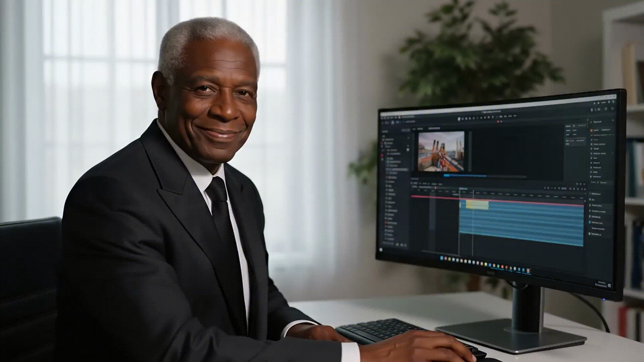644x362 pixels.
Task: Click the underlined tab above the preview window
Action: (x=434, y=128)
